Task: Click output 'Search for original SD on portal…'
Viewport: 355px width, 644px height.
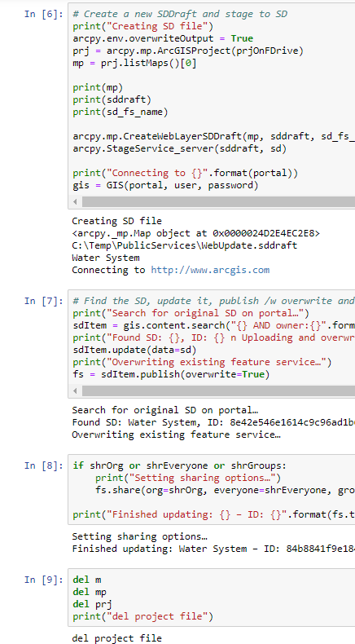Action: (165, 410)
